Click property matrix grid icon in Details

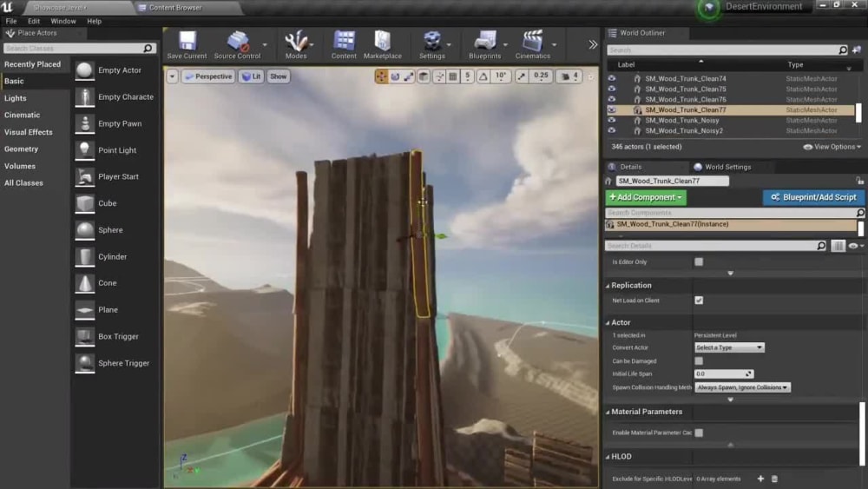pyautogui.click(x=838, y=246)
